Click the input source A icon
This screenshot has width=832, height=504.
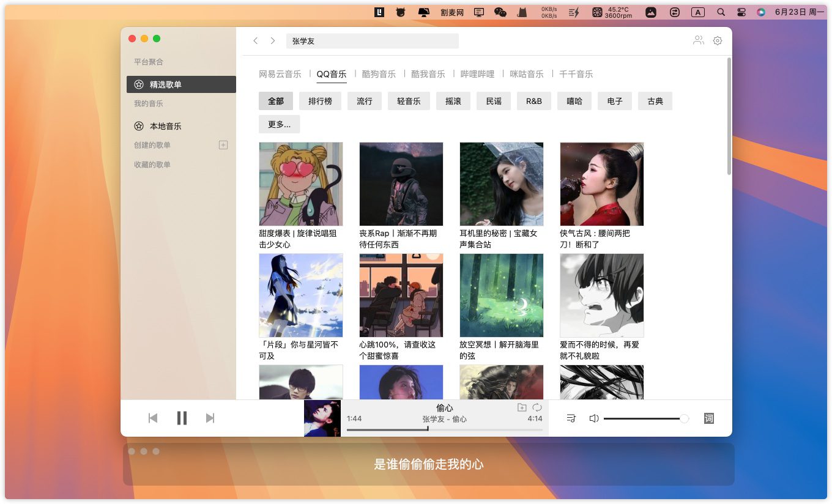point(698,12)
